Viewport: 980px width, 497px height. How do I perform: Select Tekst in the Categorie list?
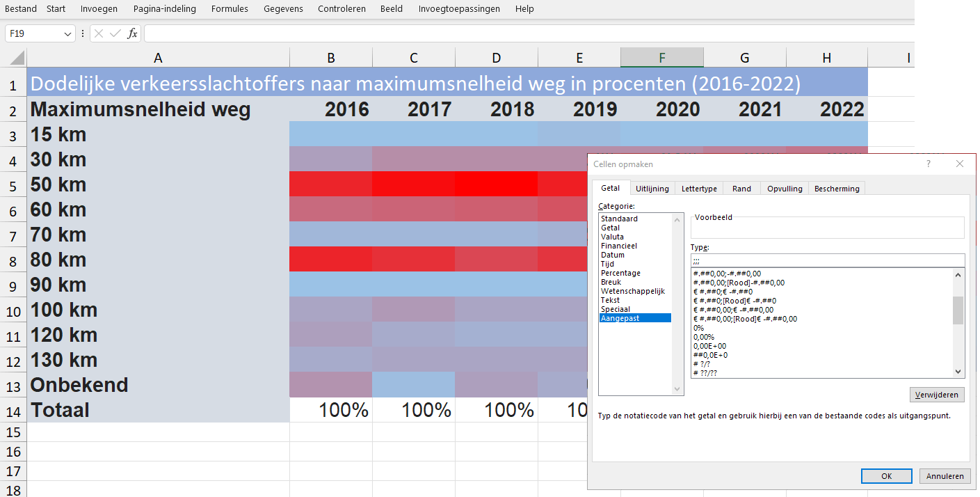click(635, 300)
